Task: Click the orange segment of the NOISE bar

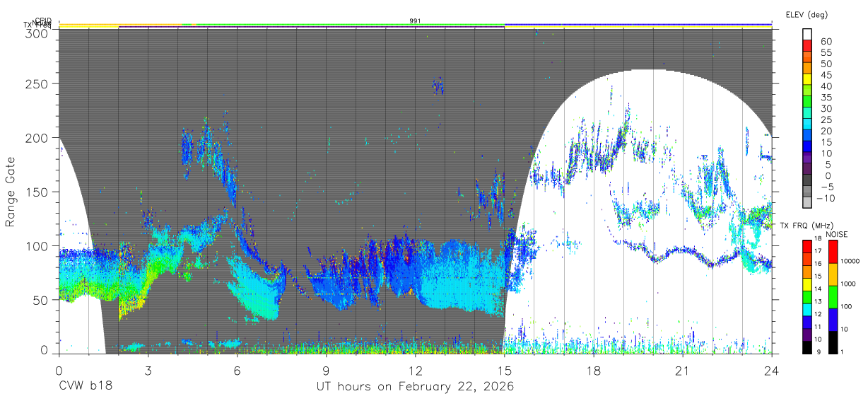Action: click(833, 274)
